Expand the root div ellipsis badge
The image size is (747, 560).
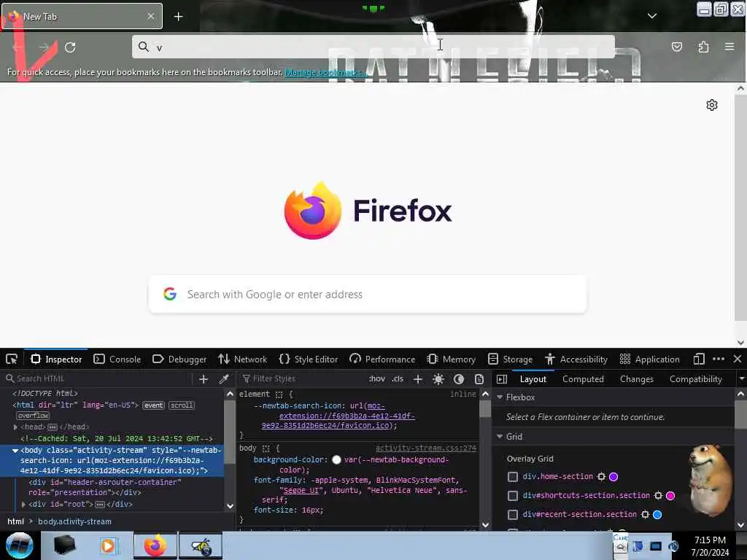[100, 505]
